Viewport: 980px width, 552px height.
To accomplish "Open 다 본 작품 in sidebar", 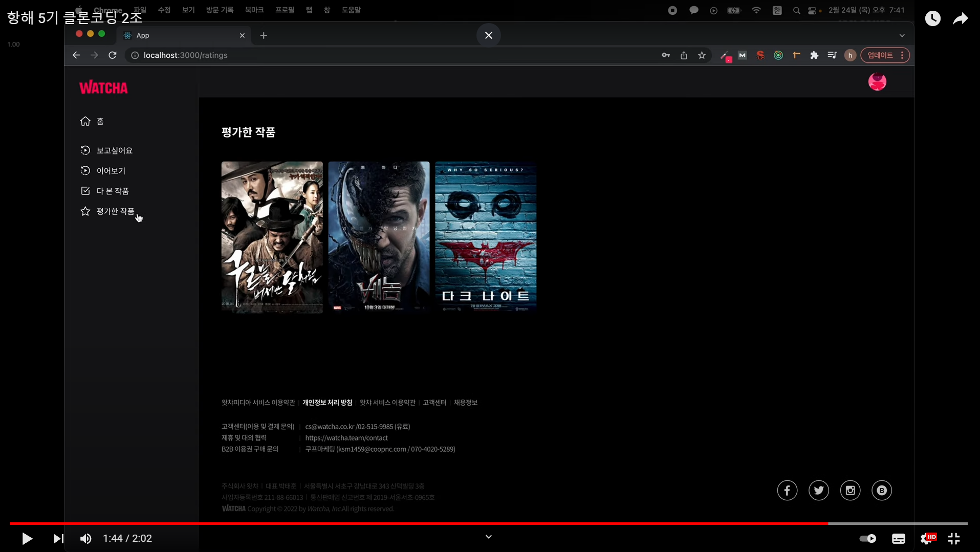I will coord(104,191).
